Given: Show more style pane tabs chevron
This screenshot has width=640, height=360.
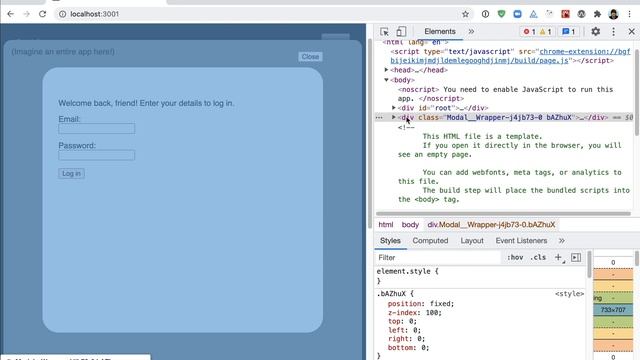Looking at the screenshot, I should point(562,241).
